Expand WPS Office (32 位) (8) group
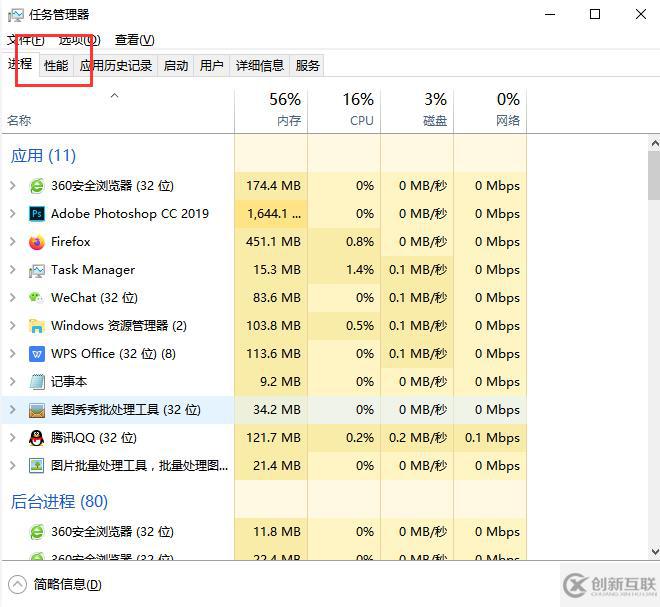 point(13,354)
